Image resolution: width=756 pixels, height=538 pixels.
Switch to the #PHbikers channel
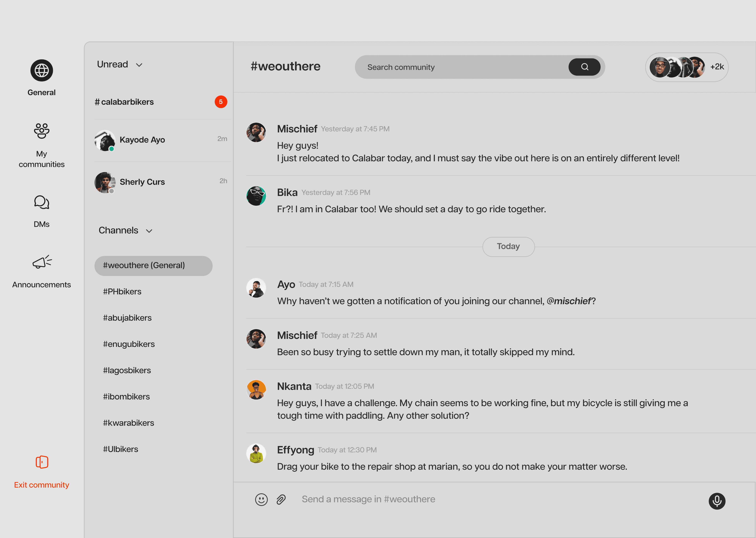tap(122, 291)
